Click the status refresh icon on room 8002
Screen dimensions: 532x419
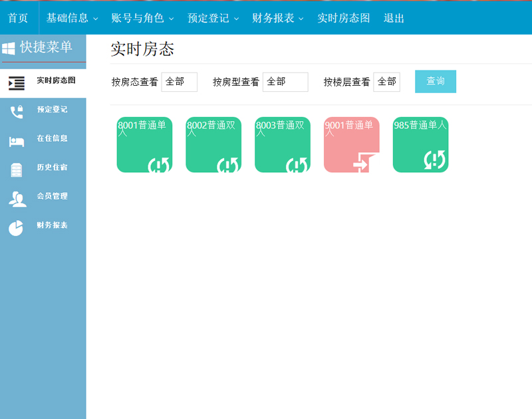(x=228, y=165)
